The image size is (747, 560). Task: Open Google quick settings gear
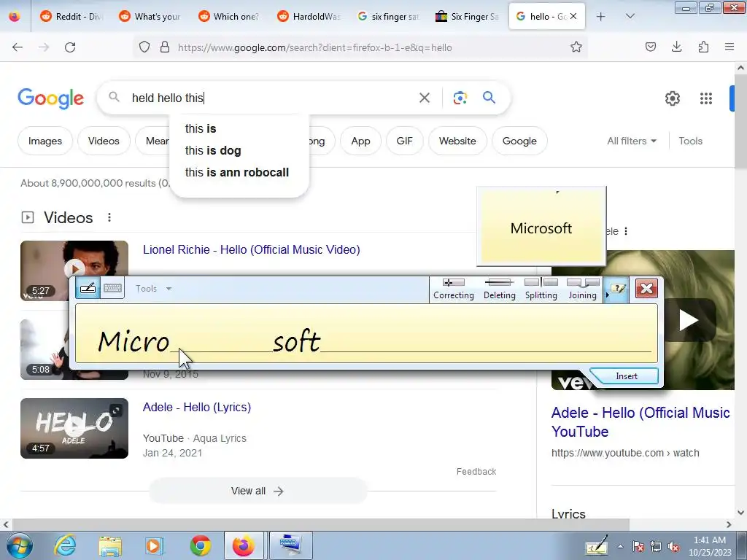point(672,98)
